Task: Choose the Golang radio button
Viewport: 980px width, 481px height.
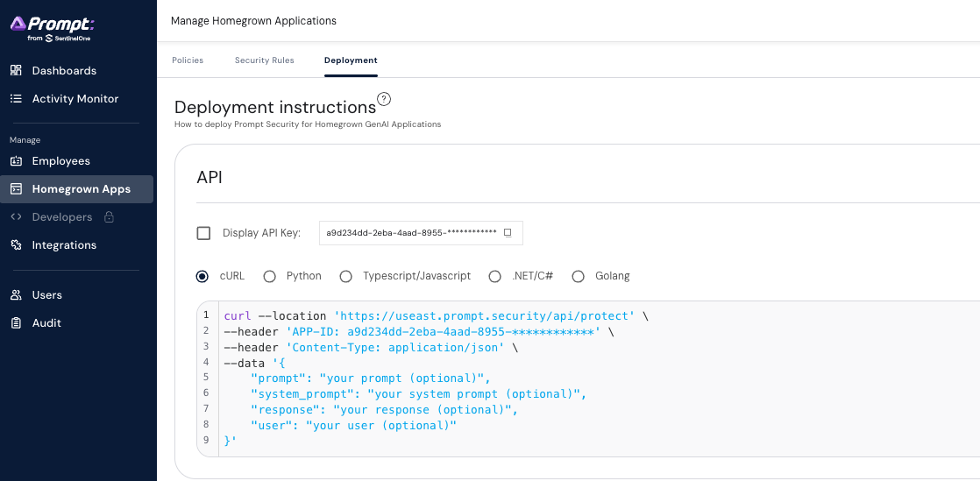Action: tap(578, 276)
